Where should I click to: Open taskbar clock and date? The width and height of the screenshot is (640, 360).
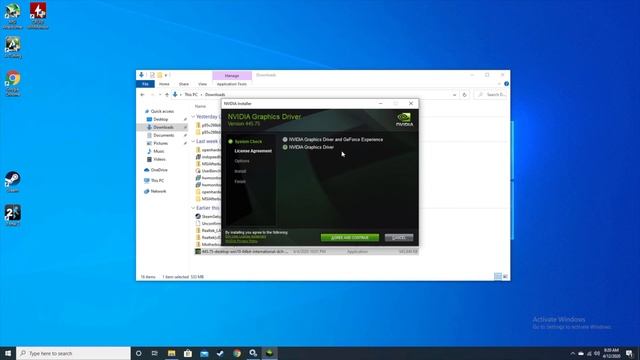tap(611, 353)
